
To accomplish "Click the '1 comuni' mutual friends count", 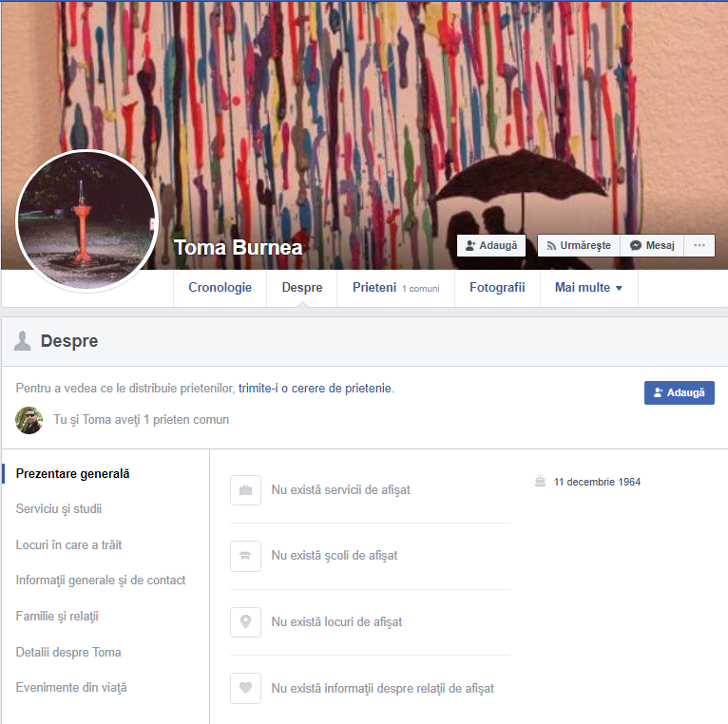I will [421, 289].
